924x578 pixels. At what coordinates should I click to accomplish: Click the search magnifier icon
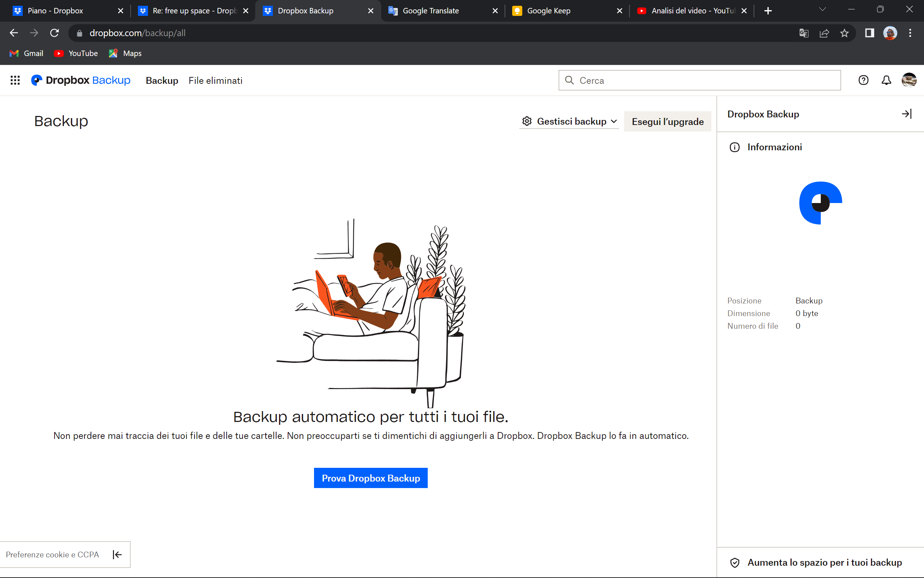pos(569,80)
